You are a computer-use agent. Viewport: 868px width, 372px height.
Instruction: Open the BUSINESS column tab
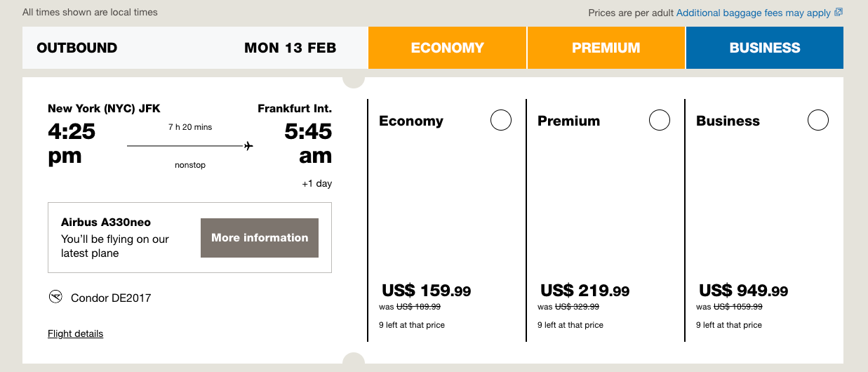(x=765, y=48)
